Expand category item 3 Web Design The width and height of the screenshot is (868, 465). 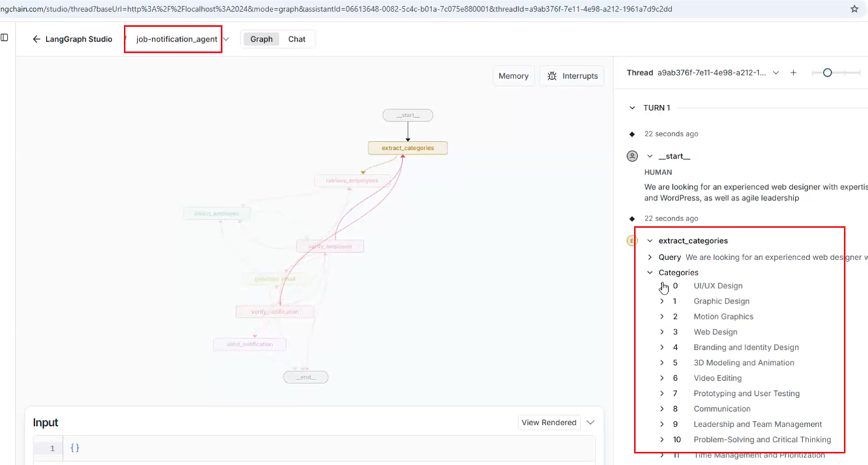(x=662, y=332)
